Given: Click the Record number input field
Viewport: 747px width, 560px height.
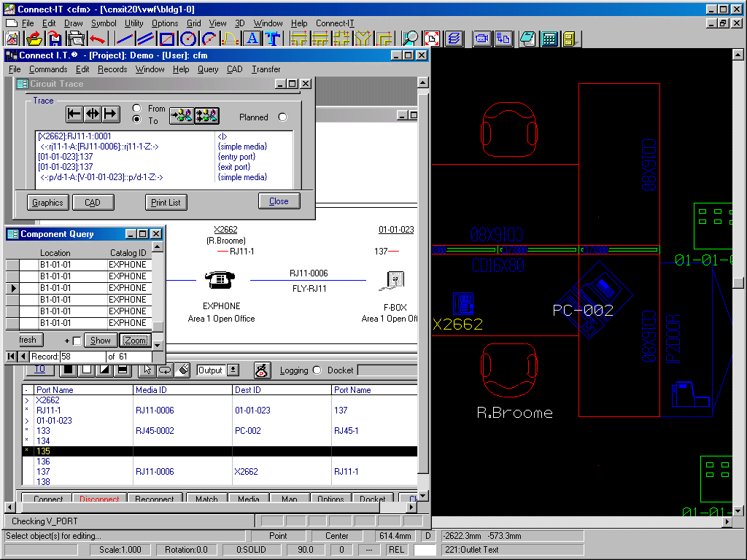Looking at the screenshot, I should [x=82, y=357].
